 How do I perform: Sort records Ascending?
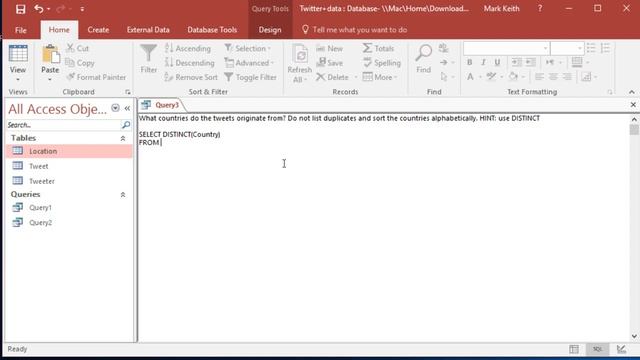(x=188, y=48)
